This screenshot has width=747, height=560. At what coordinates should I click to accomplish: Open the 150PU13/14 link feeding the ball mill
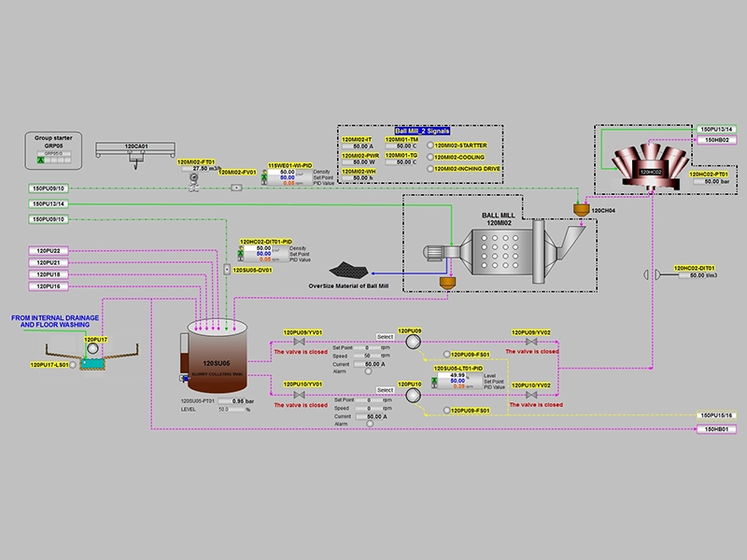click(49, 203)
